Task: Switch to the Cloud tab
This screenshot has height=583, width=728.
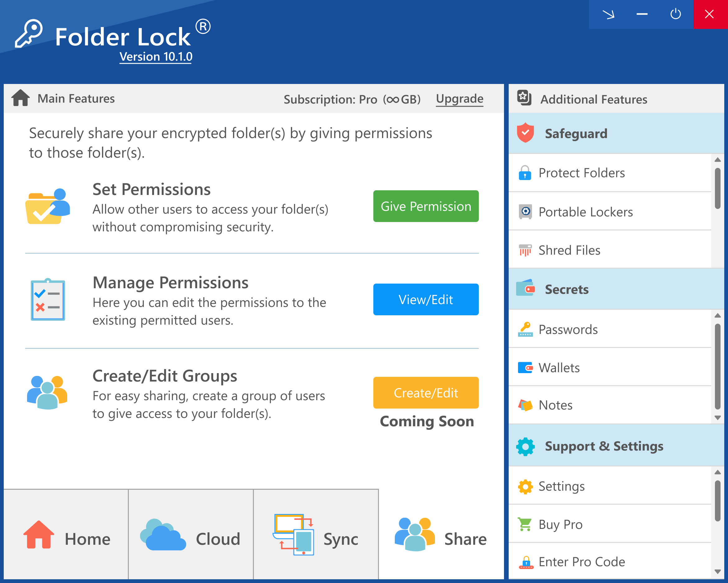Action: [191, 534]
